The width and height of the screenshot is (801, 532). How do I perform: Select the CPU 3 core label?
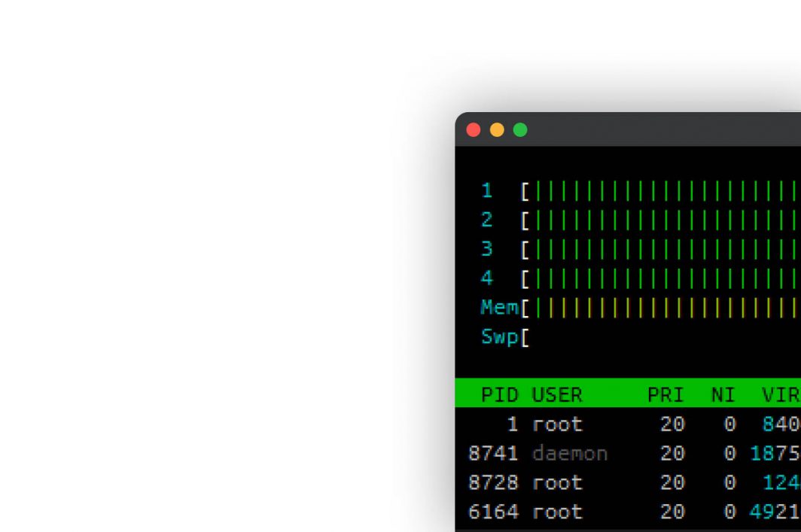click(487, 249)
